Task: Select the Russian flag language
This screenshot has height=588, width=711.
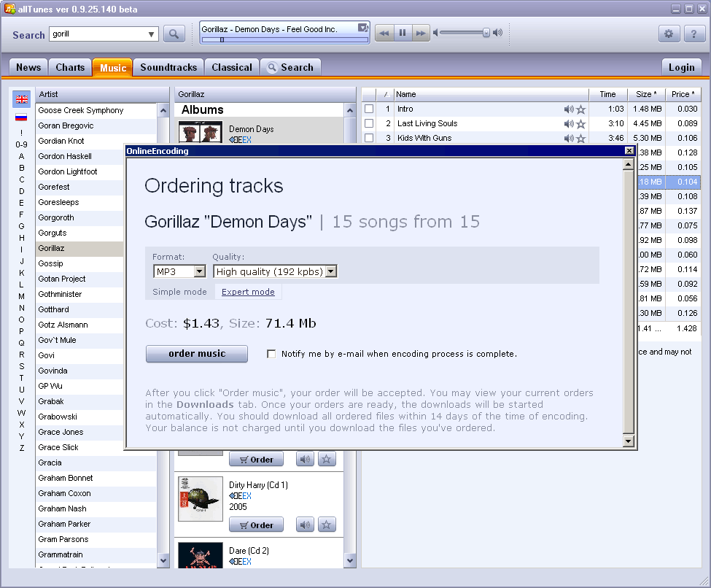Action: tap(21, 117)
